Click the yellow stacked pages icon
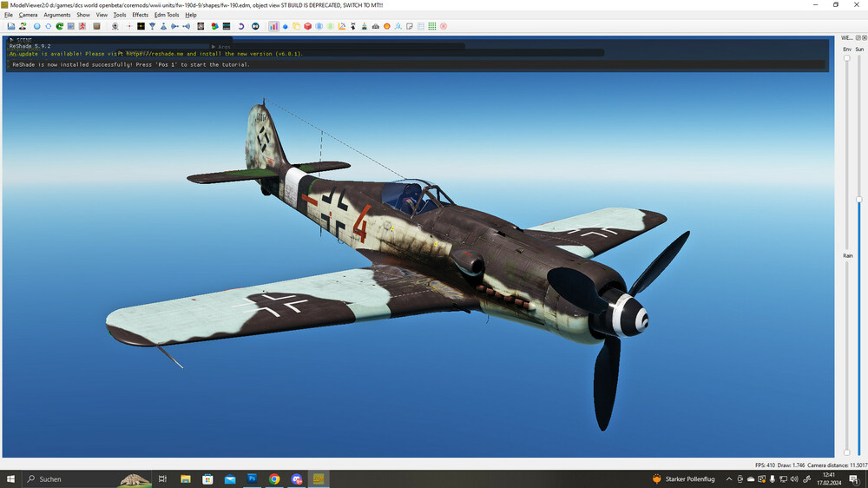The width and height of the screenshot is (868, 488). point(296,26)
